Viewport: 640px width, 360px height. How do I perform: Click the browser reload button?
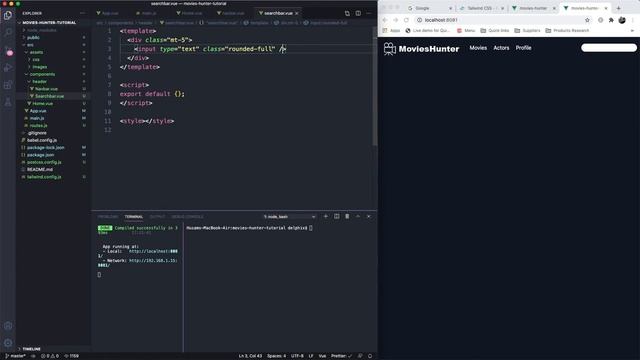(x=406, y=20)
